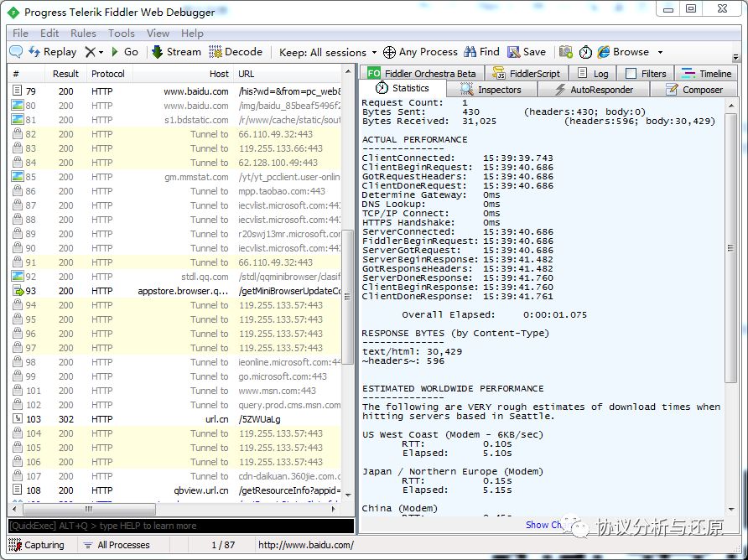Click the Save toolbar button
Screen dimensions: 748x560
click(527, 51)
